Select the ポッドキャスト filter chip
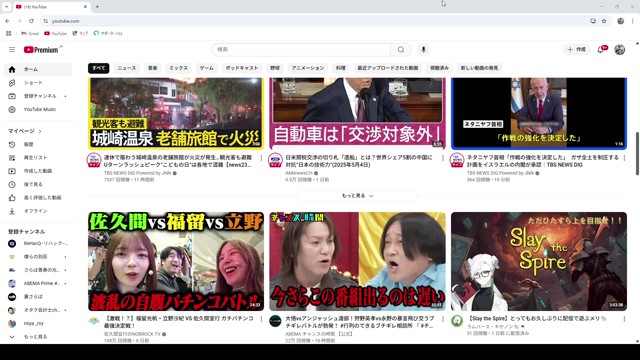 [x=242, y=68]
